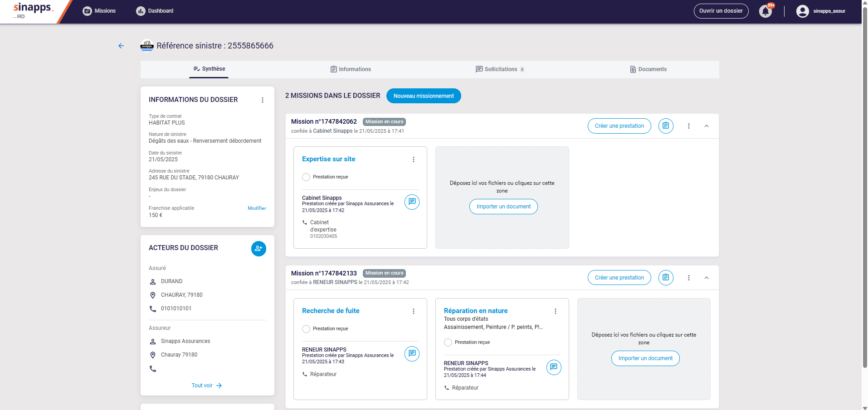Switch to the Documents tab
This screenshot has width=868, height=410.
[x=648, y=69]
